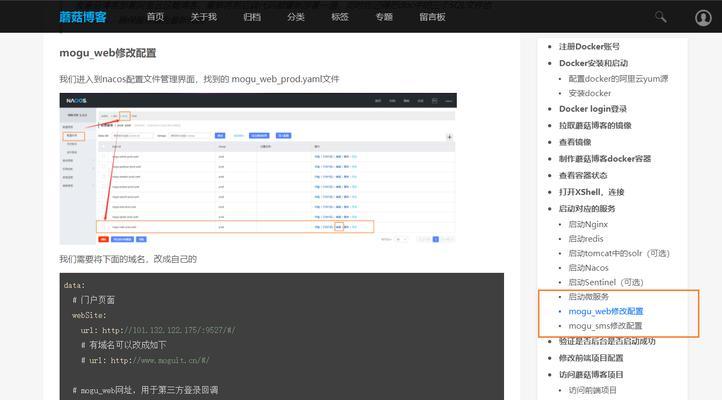Jump to mogu_sms修改配置 entry
The image size is (722, 400).
click(x=605, y=325)
